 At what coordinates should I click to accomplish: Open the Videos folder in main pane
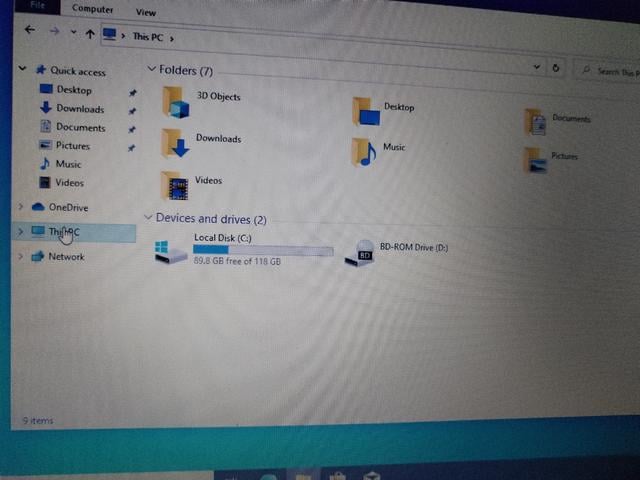pos(175,186)
